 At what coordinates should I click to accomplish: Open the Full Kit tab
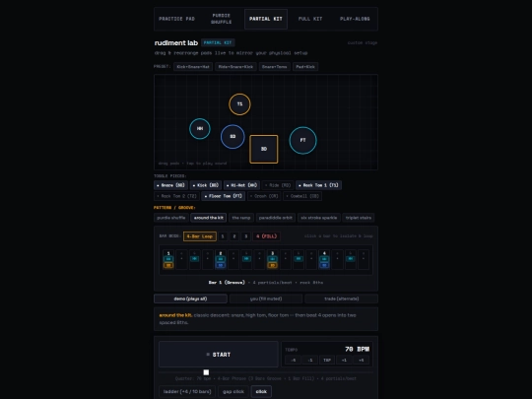pos(310,19)
